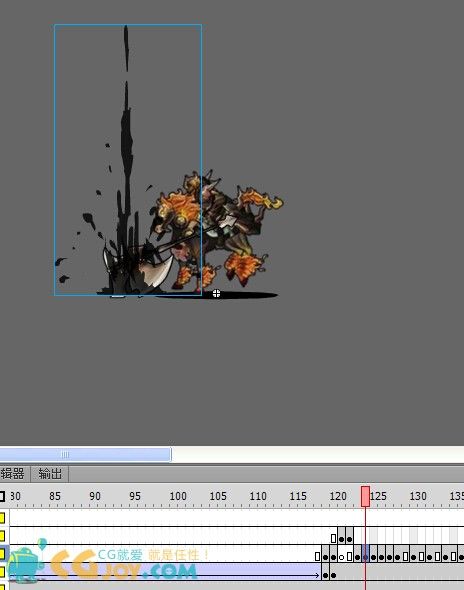The width and height of the screenshot is (464, 590).
Task: Click the stage horizontal scrollbar thumb
Action: (x=85, y=455)
